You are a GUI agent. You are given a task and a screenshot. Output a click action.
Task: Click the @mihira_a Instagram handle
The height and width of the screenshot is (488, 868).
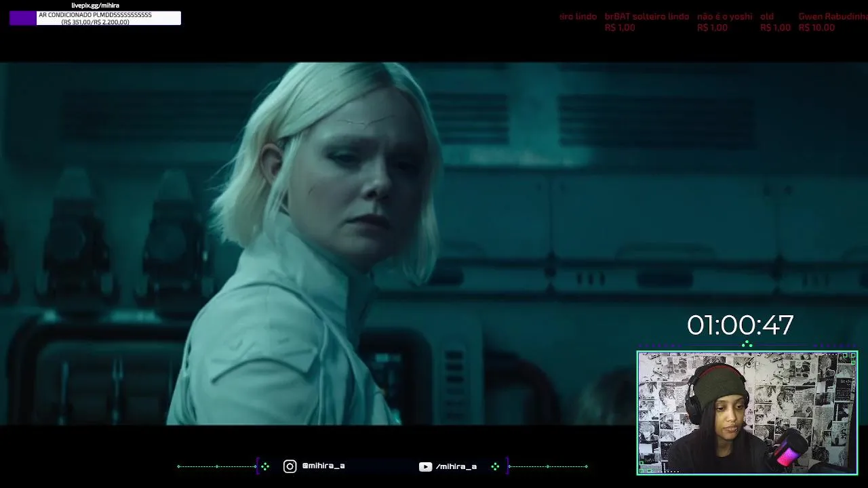click(323, 466)
